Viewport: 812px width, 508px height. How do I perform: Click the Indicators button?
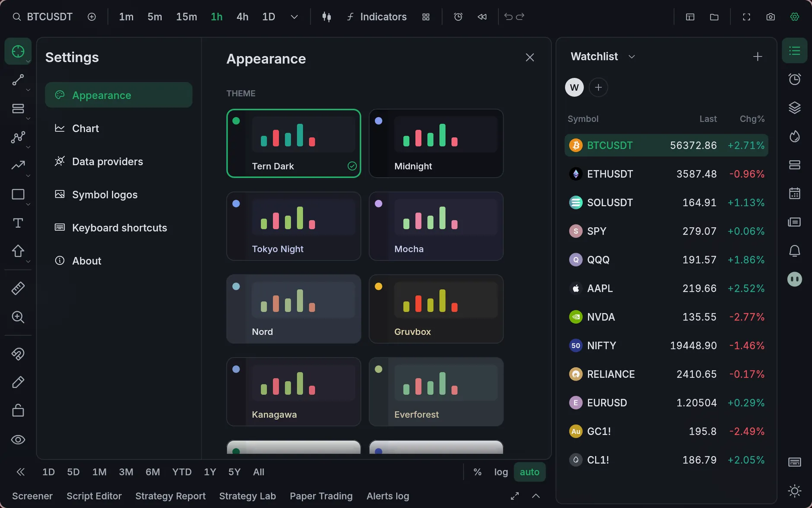(x=377, y=17)
